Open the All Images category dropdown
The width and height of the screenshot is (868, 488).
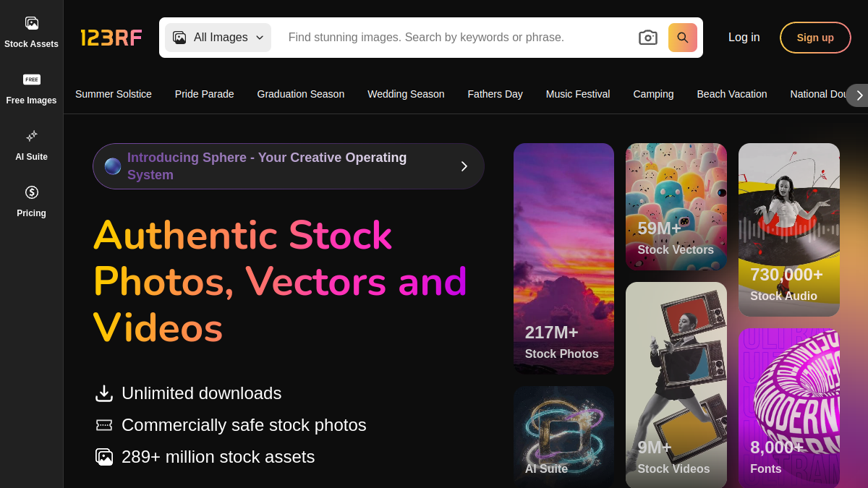[x=218, y=38]
